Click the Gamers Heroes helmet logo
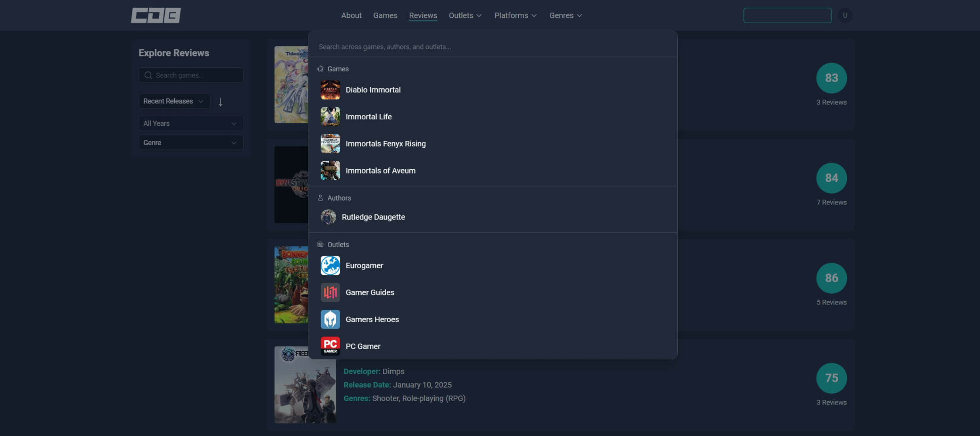 coord(330,319)
